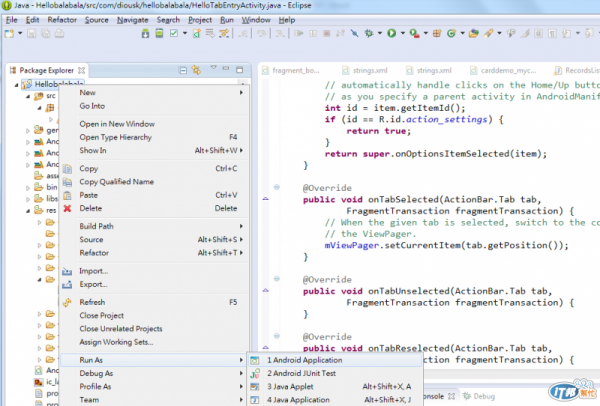Viewport: 600px width, 406px height.
Task: Fold the onTabSelected method with its collapse toggle
Action: point(277,187)
